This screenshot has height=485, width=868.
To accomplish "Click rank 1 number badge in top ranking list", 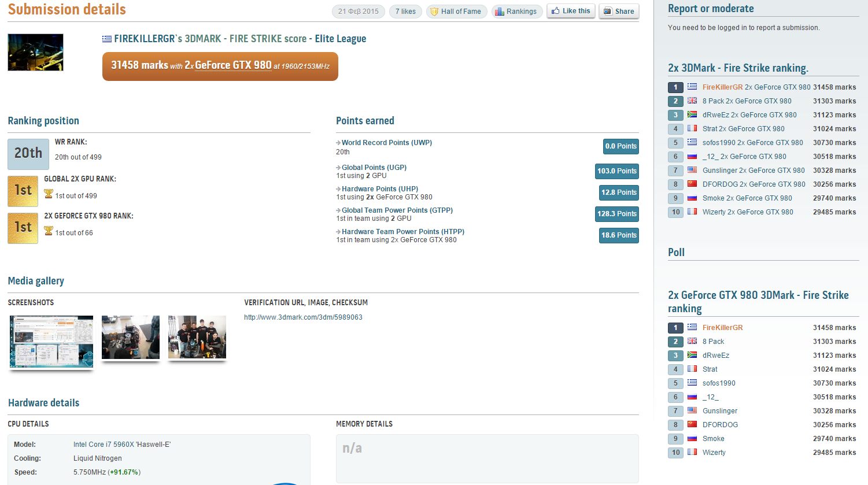I will (675, 87).
